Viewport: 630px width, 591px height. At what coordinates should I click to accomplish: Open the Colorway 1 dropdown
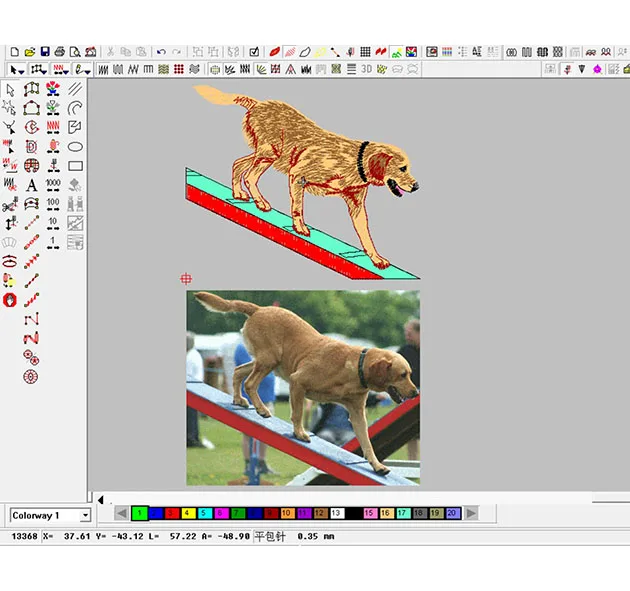point(84,515)
